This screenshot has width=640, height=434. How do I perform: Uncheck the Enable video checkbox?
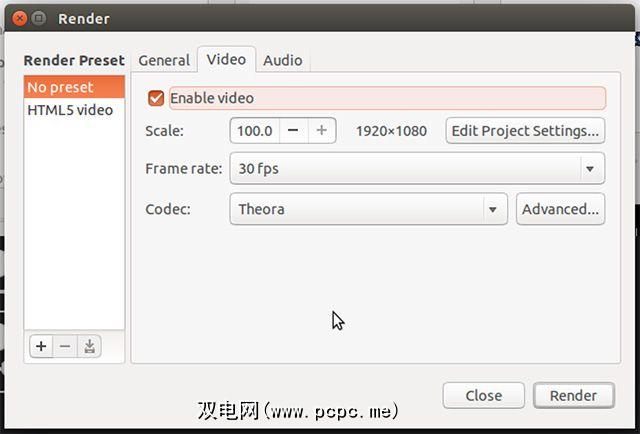click(x=156, y=98)
